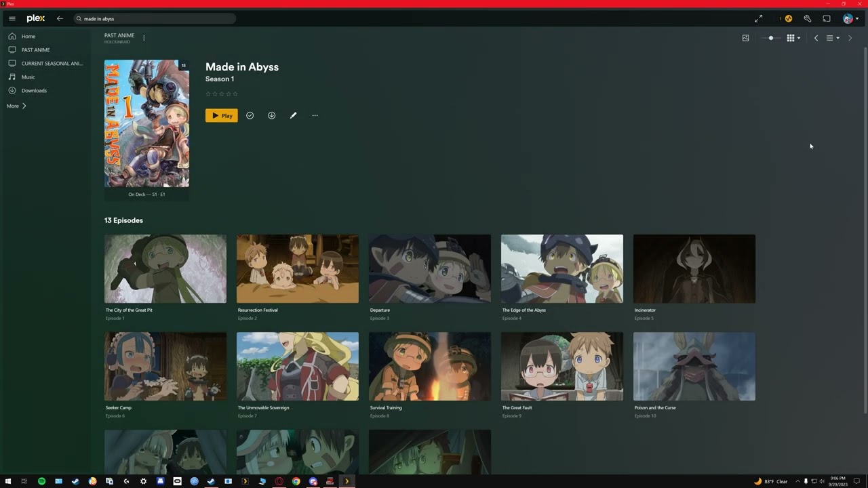Viewport: 868px width, 488px height.
Task: Click the "13 Episodes" heading
Action: point(123,220)
